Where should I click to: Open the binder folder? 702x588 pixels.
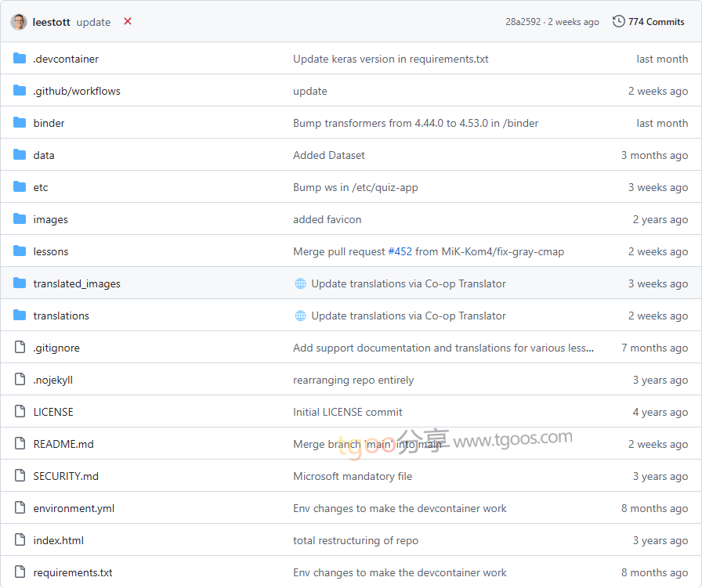click(49, 123)
